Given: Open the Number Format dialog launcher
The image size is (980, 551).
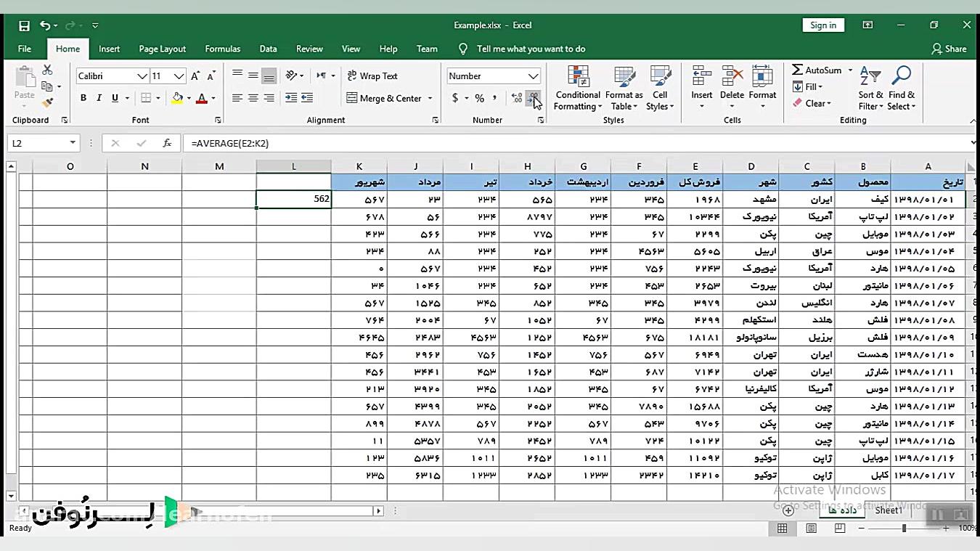Looking at the screenshot, I should [541, 120].
